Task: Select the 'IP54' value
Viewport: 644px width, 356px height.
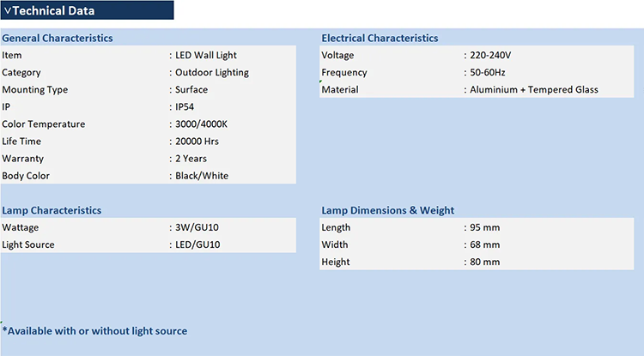Action: [x=185, y=107]
